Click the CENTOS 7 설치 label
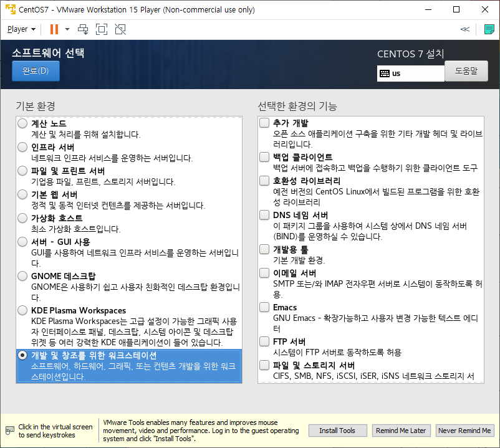This screenshot has height=448, width=500. tap(410, 54)
